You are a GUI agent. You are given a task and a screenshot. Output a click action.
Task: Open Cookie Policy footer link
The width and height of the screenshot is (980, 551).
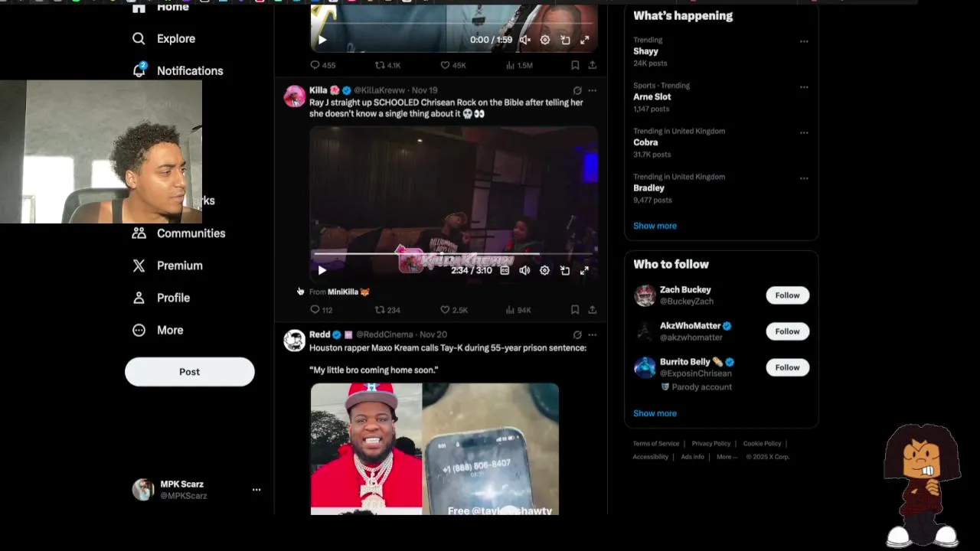point(762,444)
